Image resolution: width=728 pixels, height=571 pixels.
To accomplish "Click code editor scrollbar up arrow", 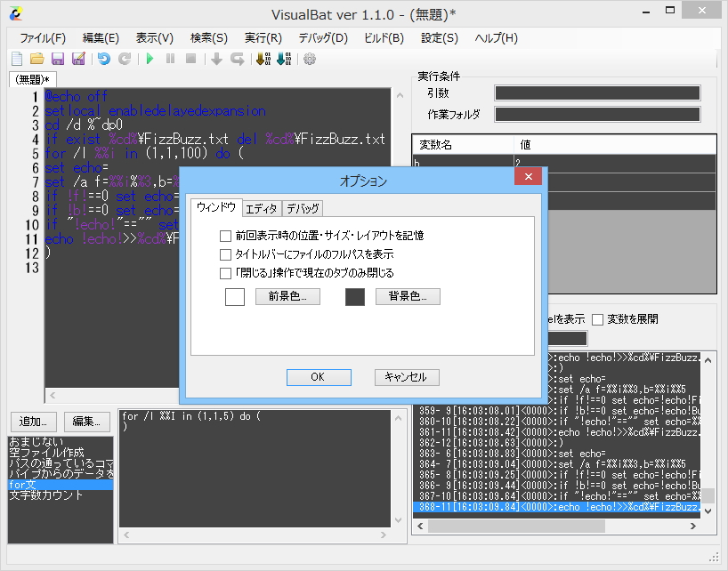I will point(400,95).
